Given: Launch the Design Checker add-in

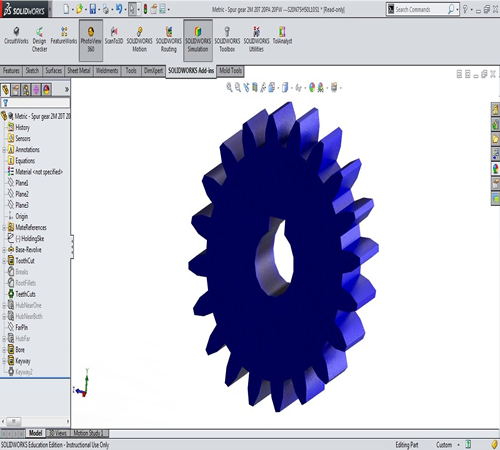Looking at the screenshot, I should pos(39,39).
